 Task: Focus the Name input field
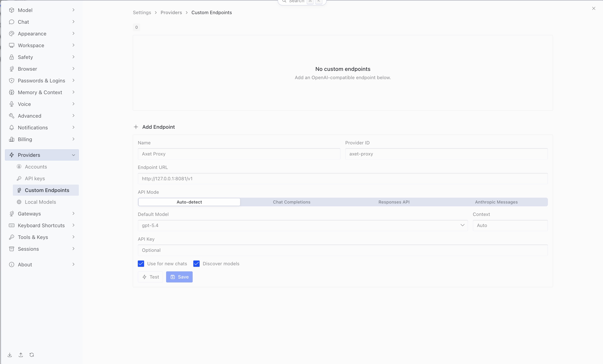tap(239, 154)
